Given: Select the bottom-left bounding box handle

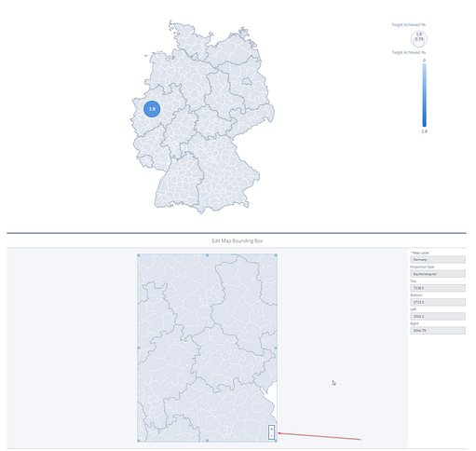Looking at the screenshot, I should click(x=139, y=441).
